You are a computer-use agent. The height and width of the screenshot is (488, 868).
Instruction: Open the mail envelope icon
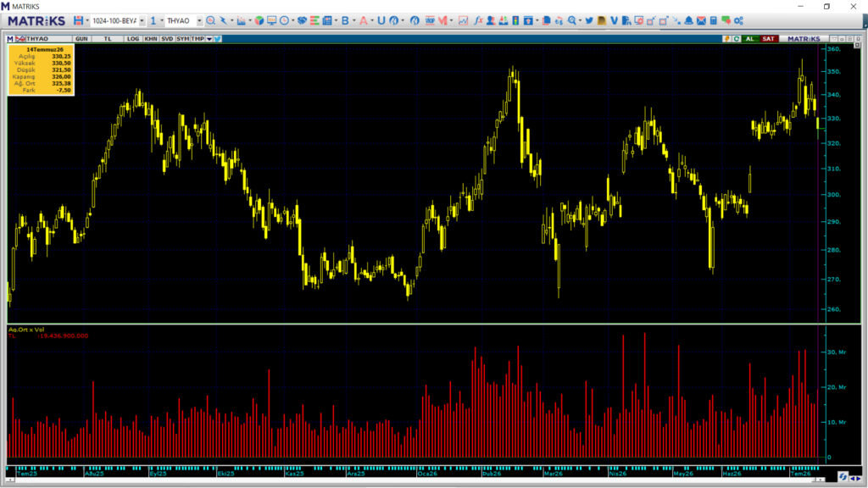[x=701, y=20]
